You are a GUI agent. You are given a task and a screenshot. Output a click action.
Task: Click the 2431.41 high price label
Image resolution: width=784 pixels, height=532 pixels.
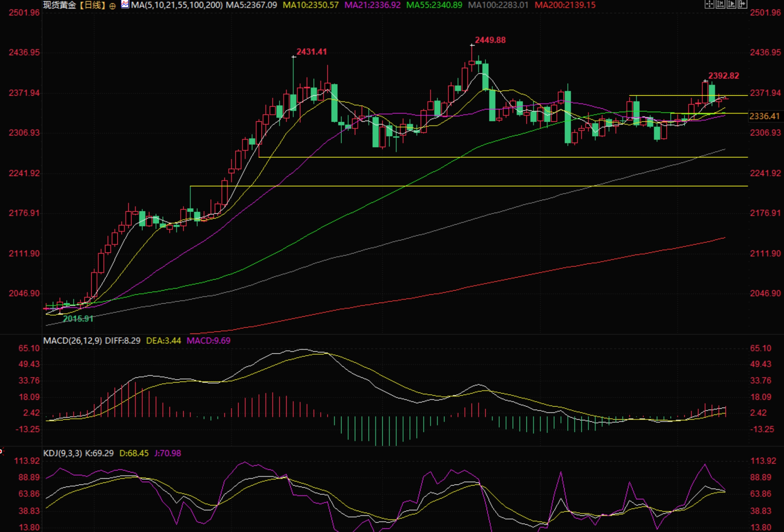(x=312, y=51)
